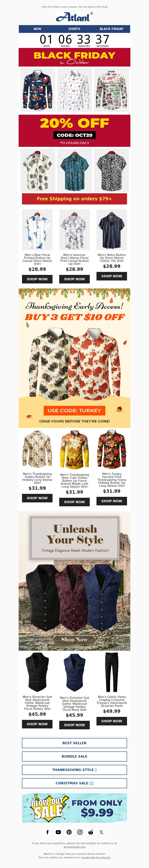Viewport: 149px width, 868px height.
Task: Select the BLACK FRIDAY navigation tab
Action: coord(112,29)
